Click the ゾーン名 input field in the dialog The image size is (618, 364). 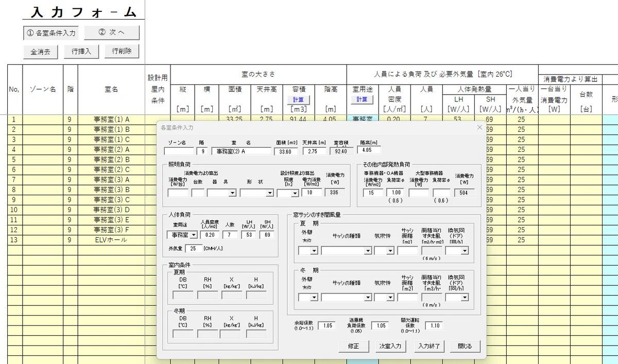(179, 151)
